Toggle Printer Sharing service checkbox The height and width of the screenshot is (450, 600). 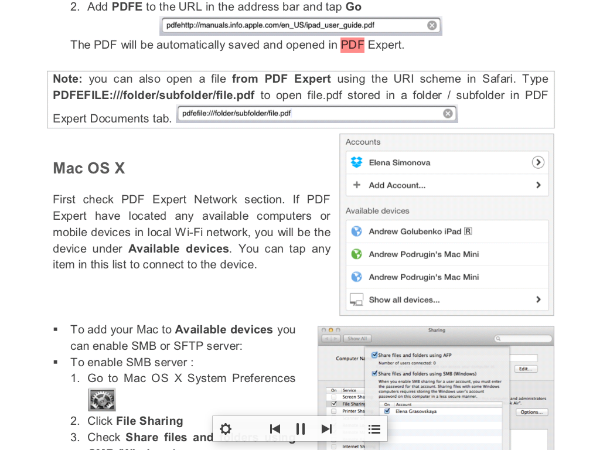tap(334, 411)
